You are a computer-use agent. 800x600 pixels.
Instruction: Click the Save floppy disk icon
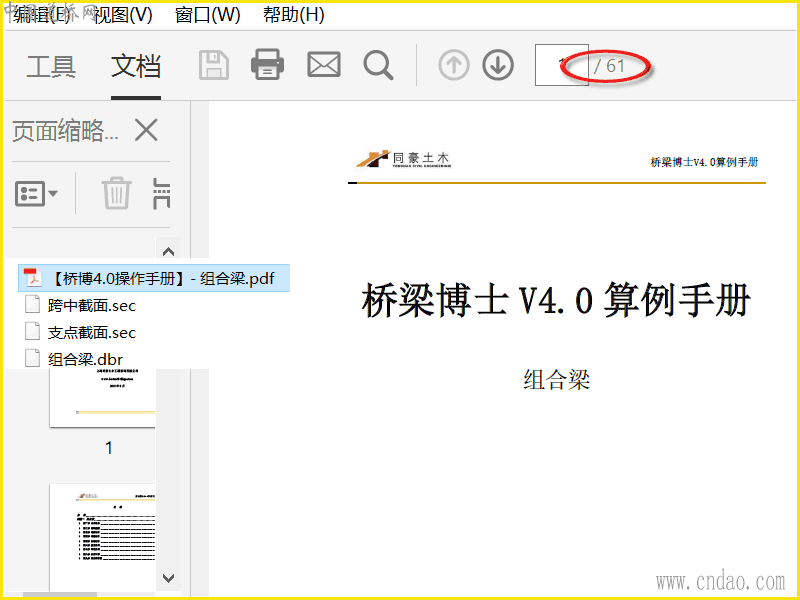click(x=213, y=65)
